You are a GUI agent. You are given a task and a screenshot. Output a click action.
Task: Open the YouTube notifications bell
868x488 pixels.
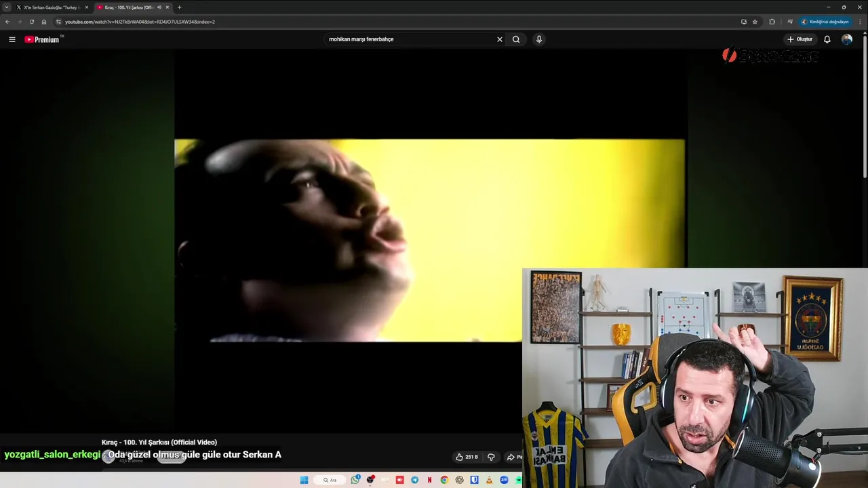click(827, 39)
